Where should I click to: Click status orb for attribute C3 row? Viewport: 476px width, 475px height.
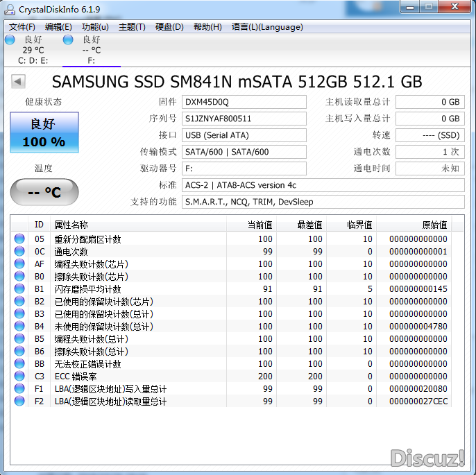point(19,376)
